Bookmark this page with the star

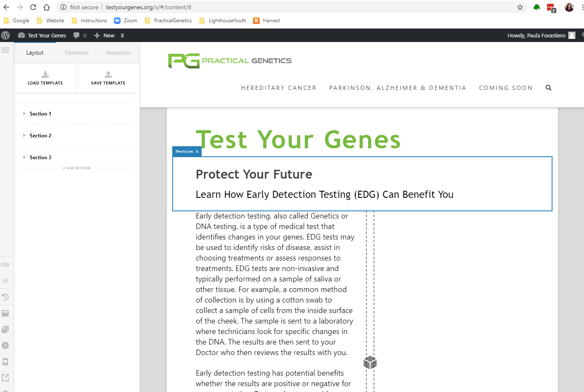[520, 7]
